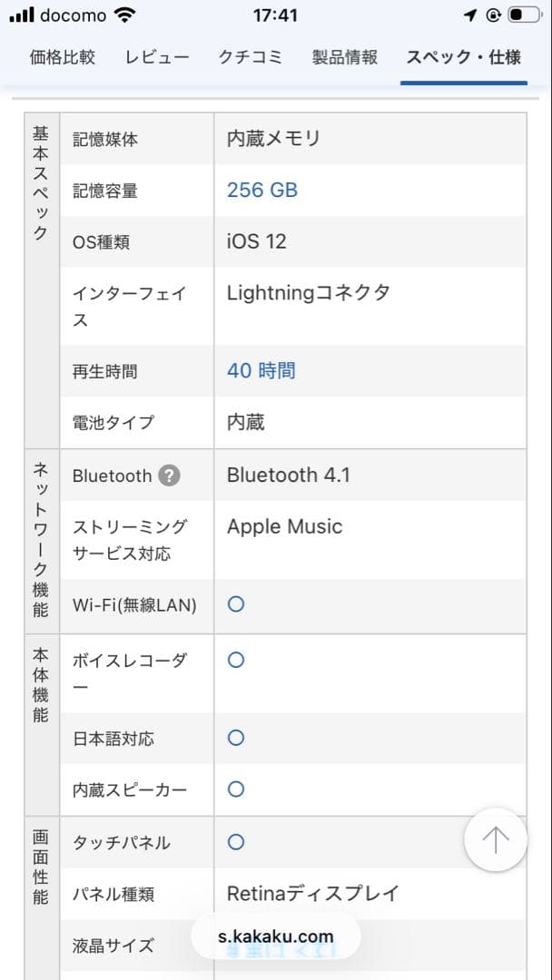Viewport: 552px width, 980px height.
Task: Tap the scroll-to-top arrow button
Action: pyautogui.click(x=495, y=840)
